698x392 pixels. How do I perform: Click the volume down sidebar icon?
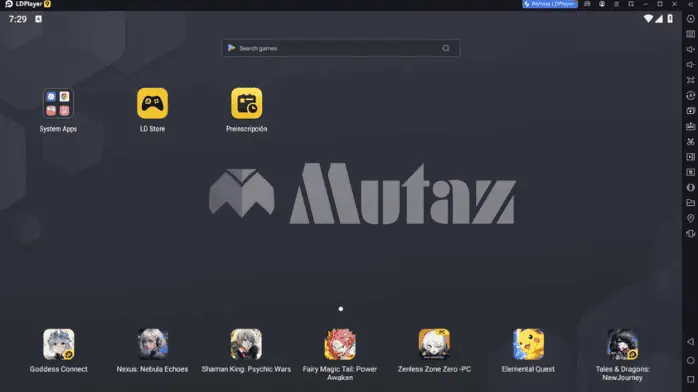click(x=690, y=65)
